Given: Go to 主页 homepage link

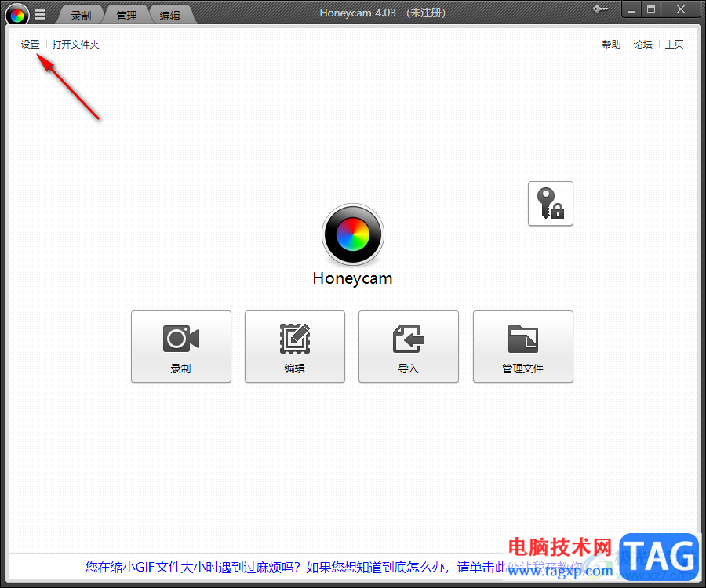Looking at the screenshot, I should 674,45.
